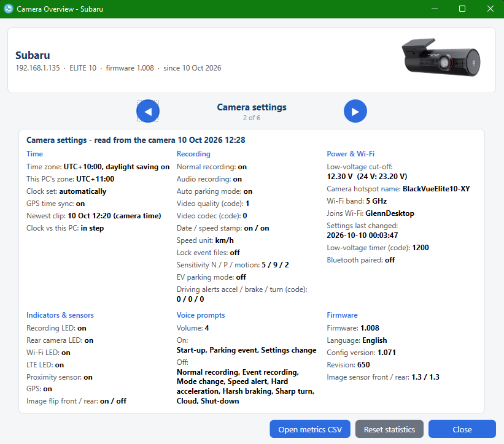Click the voice prompts Off list text

tap(246, 386)
